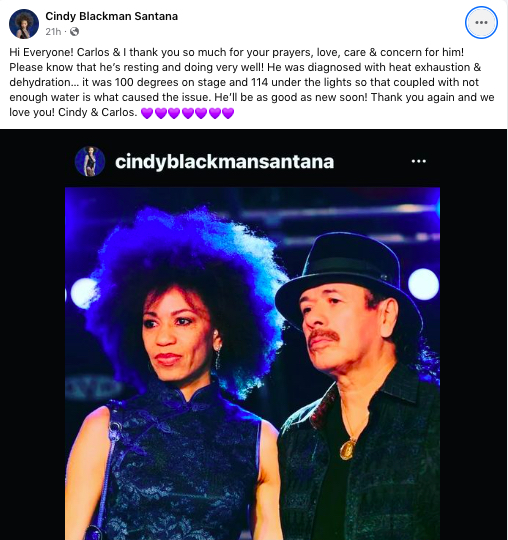Screen dimensions: 508x540
Task: Click the 'Cindy & Carlos.' signature text
Action: (x=97, y=112)
